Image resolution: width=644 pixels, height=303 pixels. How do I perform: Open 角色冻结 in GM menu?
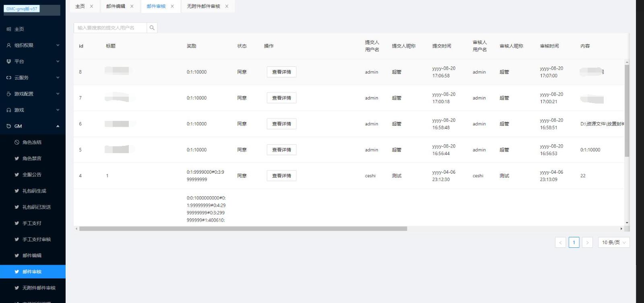(32, 142)
